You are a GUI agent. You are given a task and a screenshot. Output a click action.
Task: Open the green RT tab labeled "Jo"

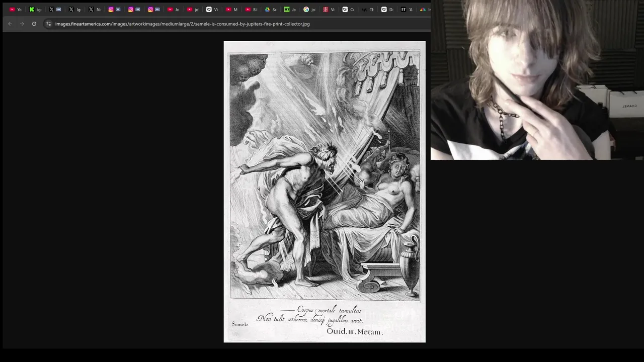click(291, 10)
